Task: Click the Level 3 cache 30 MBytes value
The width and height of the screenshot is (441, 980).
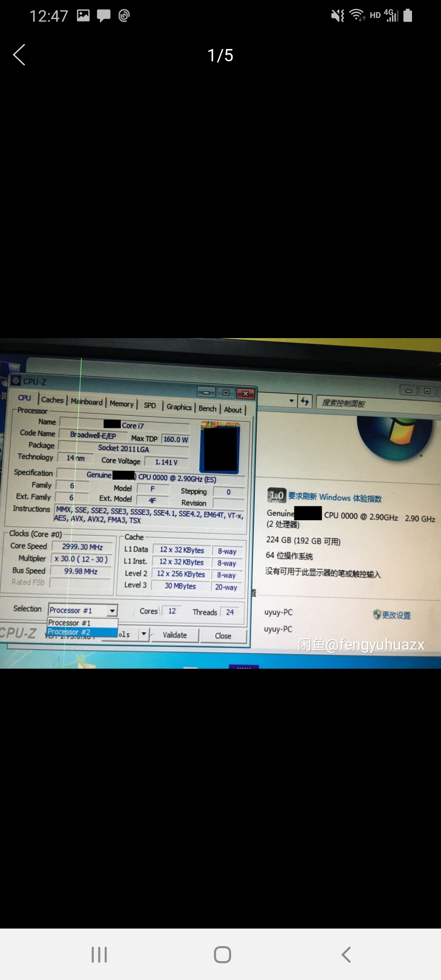Action: (x=180, y=586)
